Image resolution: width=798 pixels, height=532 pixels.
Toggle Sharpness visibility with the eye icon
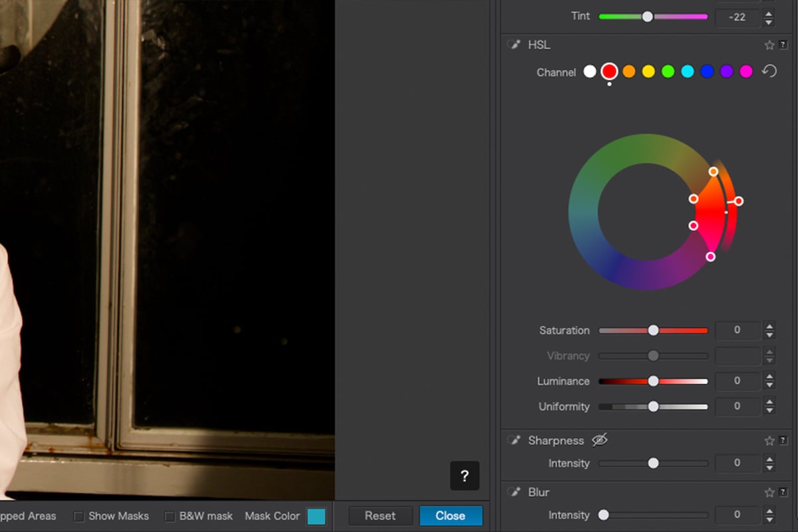(x=599, y=440)
